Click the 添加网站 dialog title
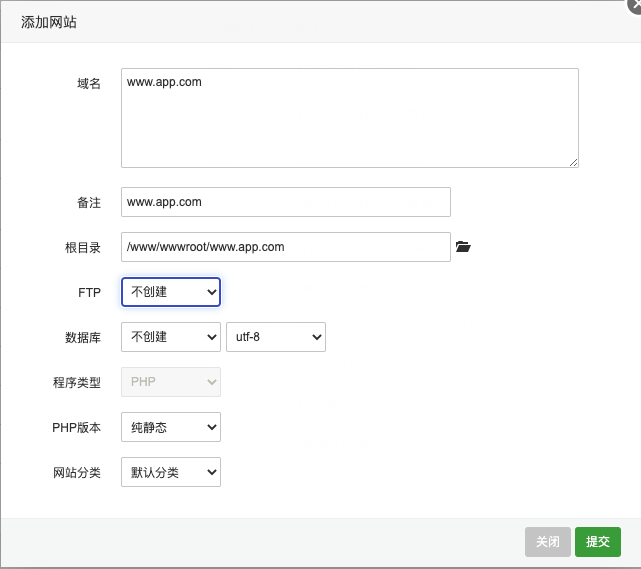 [49, 22]
